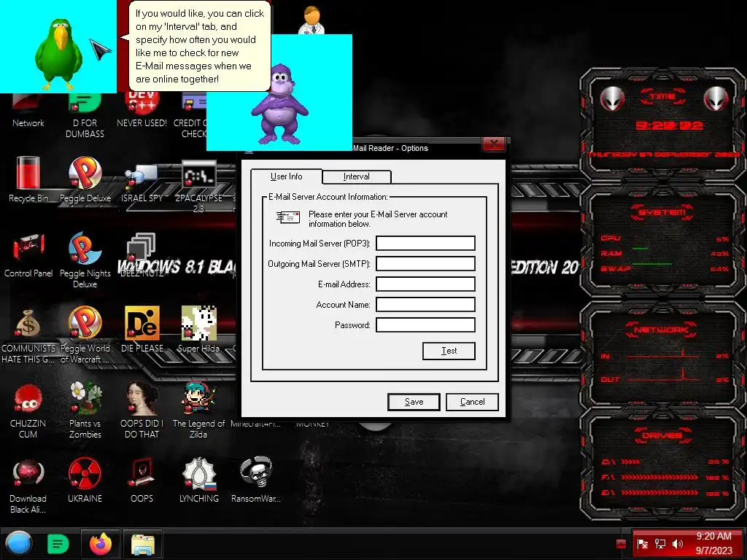747x560 pixels.
Task: Open the OOPS DID I DO THAT icon
Action: tap(142, 410)
